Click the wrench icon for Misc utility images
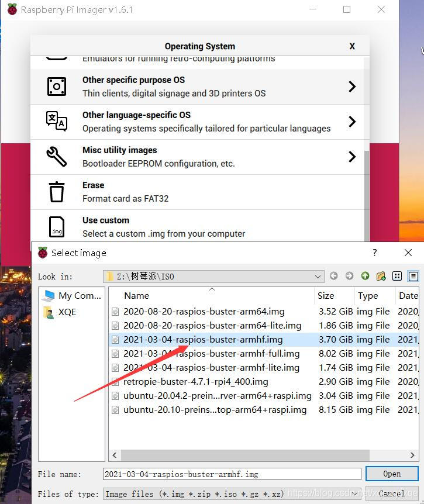The image size is (424, 504). point(57,157)
